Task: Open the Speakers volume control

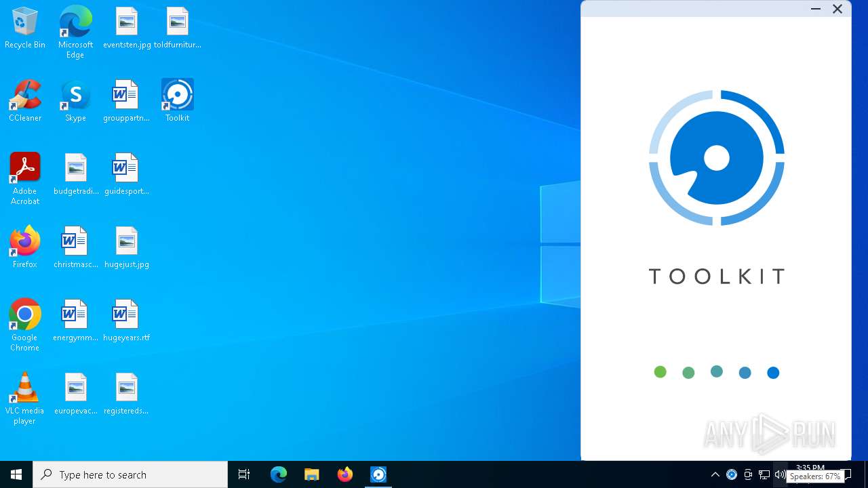Action: pos(780,474)
